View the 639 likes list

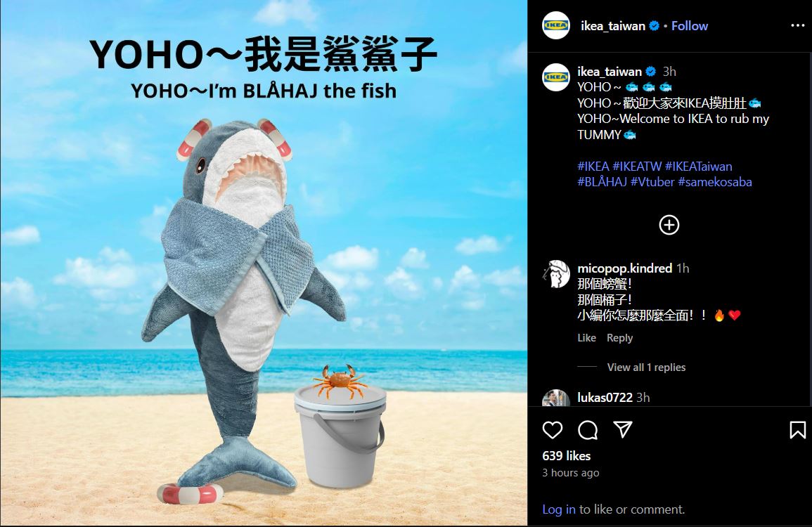566,455
